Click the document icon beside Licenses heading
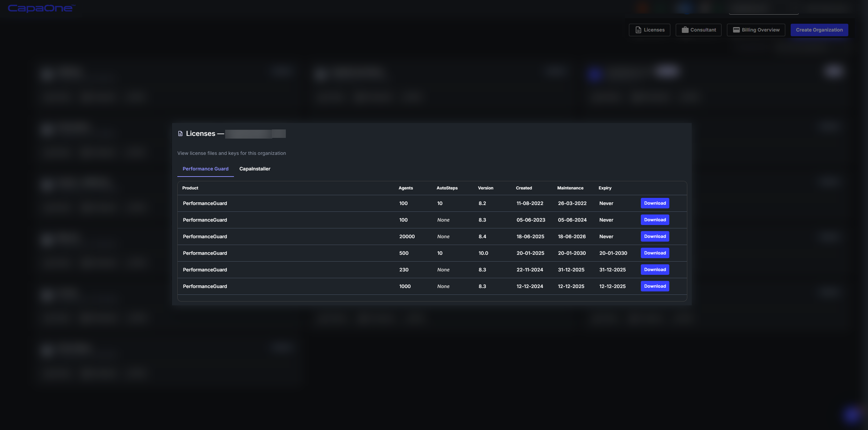868x430 pixels. click(180, 134)
